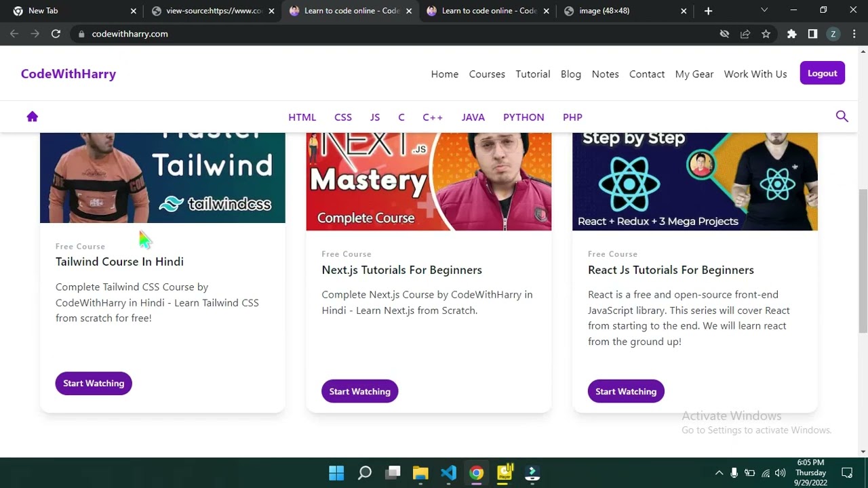Open the tab search chevron
Screen dimensions: 868x488
point(764,10)
